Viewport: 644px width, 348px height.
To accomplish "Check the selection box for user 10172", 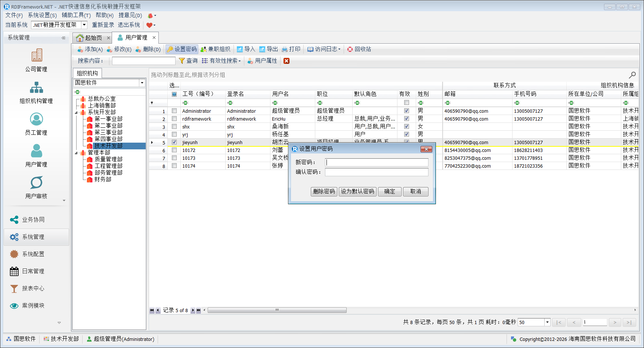I will [174, 150].
